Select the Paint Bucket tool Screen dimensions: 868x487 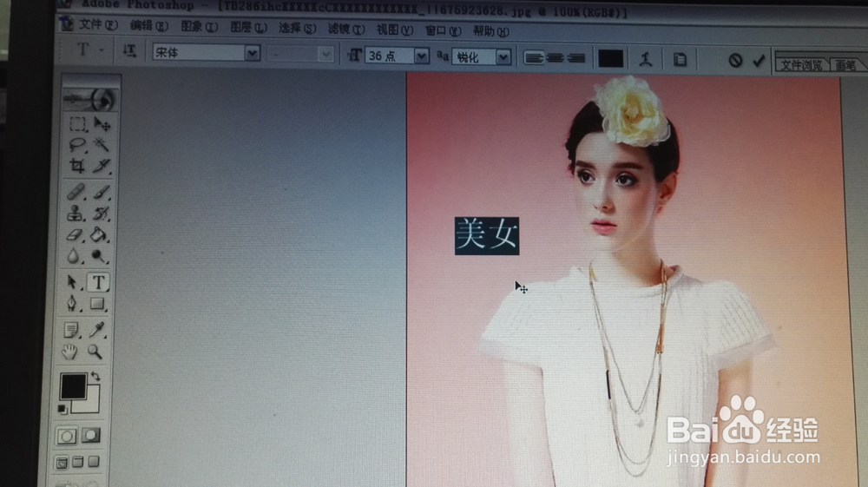click(x=99, y=234)
